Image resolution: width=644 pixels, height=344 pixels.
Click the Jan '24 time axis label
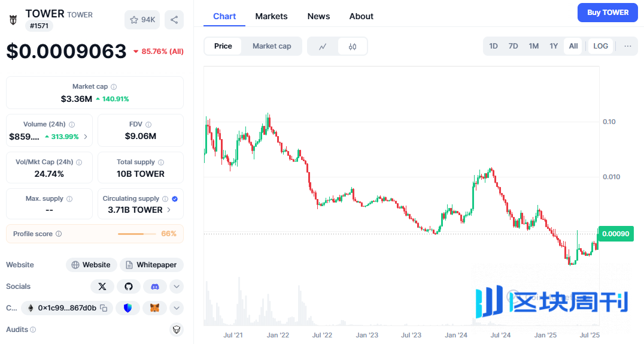pyautogui.click(x=456, y=336)
